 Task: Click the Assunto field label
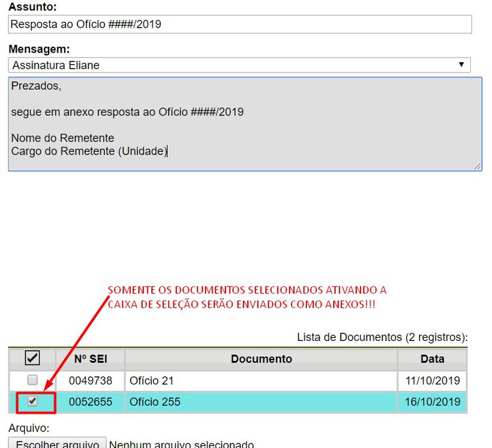tap(33, 8)
